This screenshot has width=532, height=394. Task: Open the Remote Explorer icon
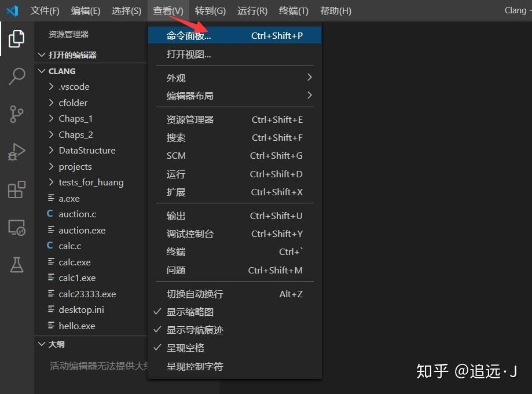click(x=16, y=228)
